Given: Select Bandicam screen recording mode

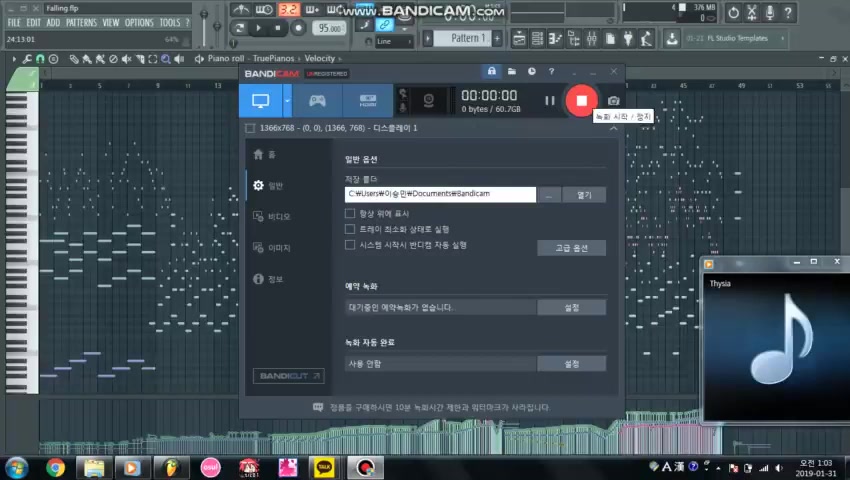Looking at the screenshot, I should [x=260, y=100].
